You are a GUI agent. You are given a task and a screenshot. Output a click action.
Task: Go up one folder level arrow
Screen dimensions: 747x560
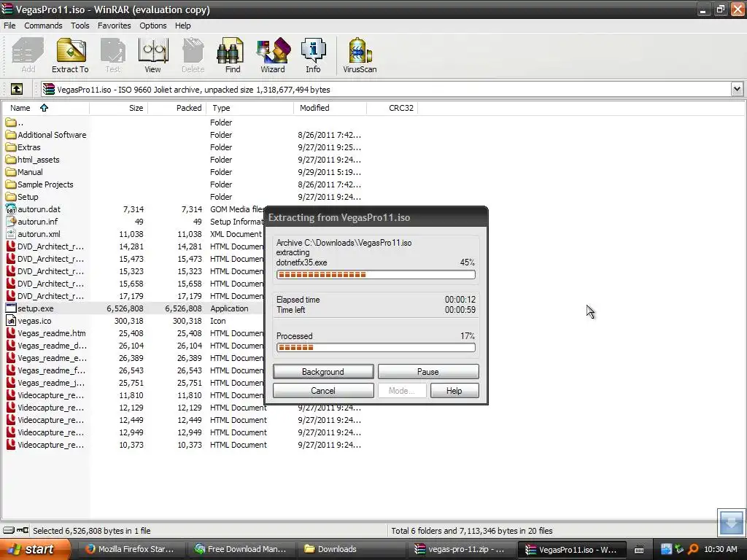[16, 89]
